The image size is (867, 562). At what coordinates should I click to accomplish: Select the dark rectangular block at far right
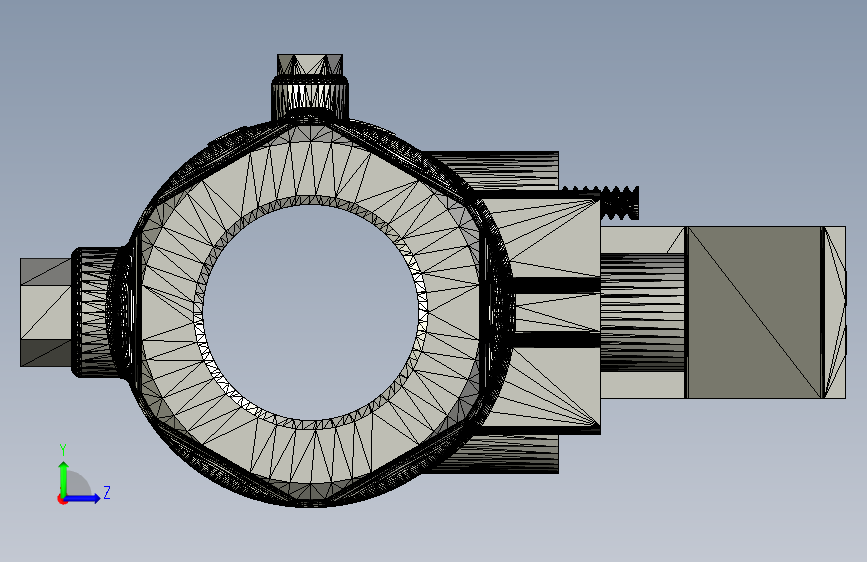754,312
